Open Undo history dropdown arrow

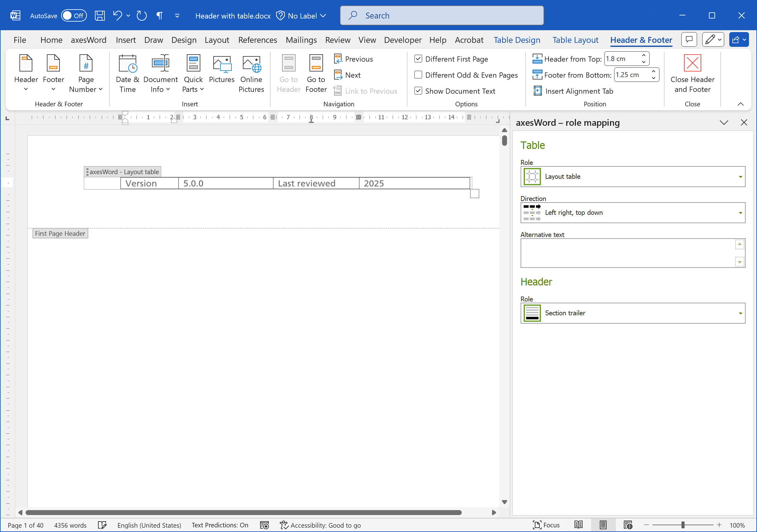click(x=128, y=15)
